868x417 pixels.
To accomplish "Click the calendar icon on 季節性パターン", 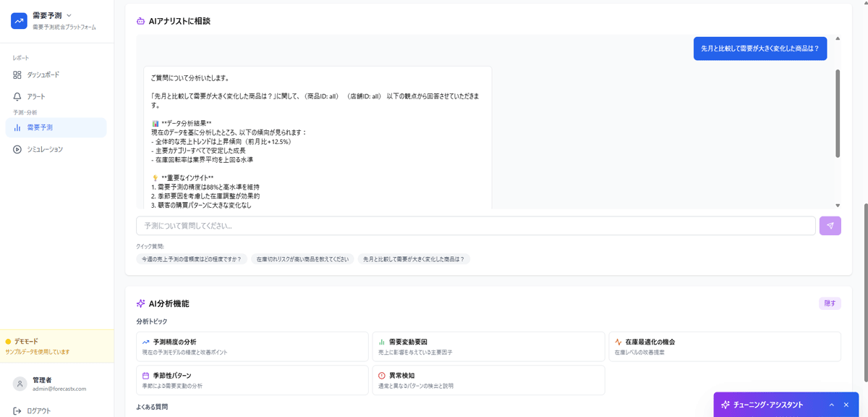I will [x=146, y=376].
